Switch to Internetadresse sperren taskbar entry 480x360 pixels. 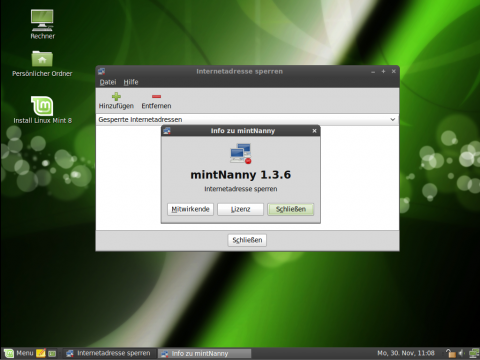pyautogui.click(x=109, y=353)
